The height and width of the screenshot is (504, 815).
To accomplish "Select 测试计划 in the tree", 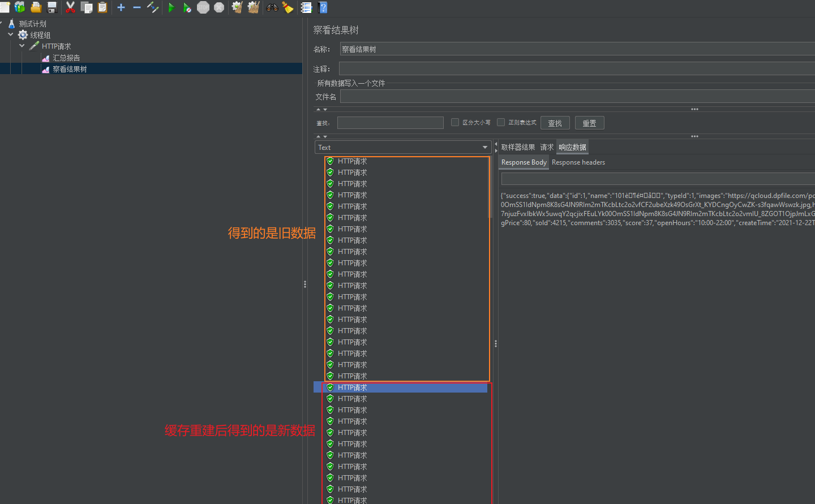I will click(x=33, y=24).
